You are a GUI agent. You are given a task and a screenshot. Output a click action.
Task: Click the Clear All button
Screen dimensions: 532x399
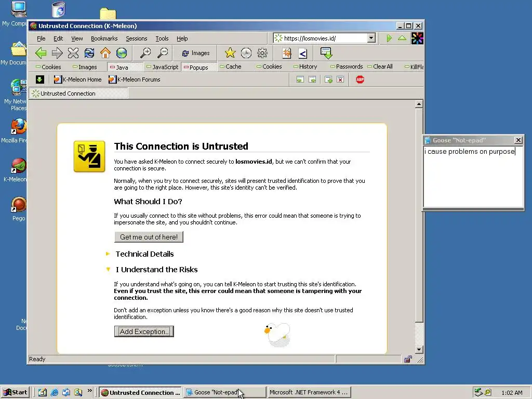click(x=380, y=66)
